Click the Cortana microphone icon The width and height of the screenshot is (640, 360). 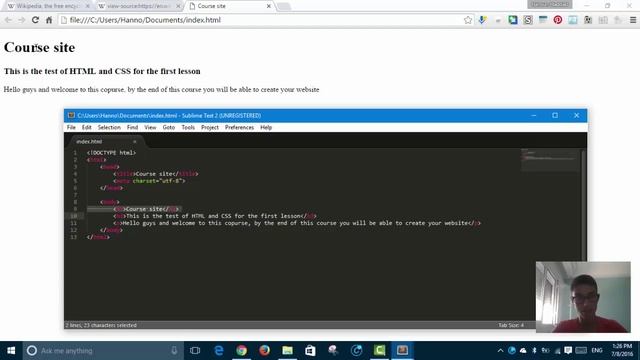(174, 351)
